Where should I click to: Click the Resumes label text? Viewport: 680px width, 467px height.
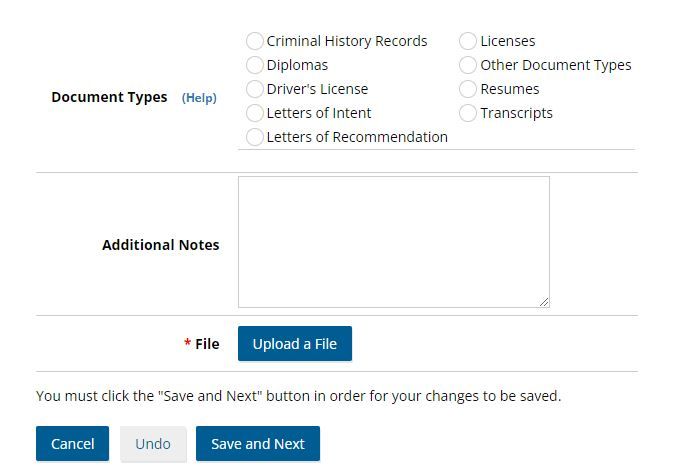point(509,89)
